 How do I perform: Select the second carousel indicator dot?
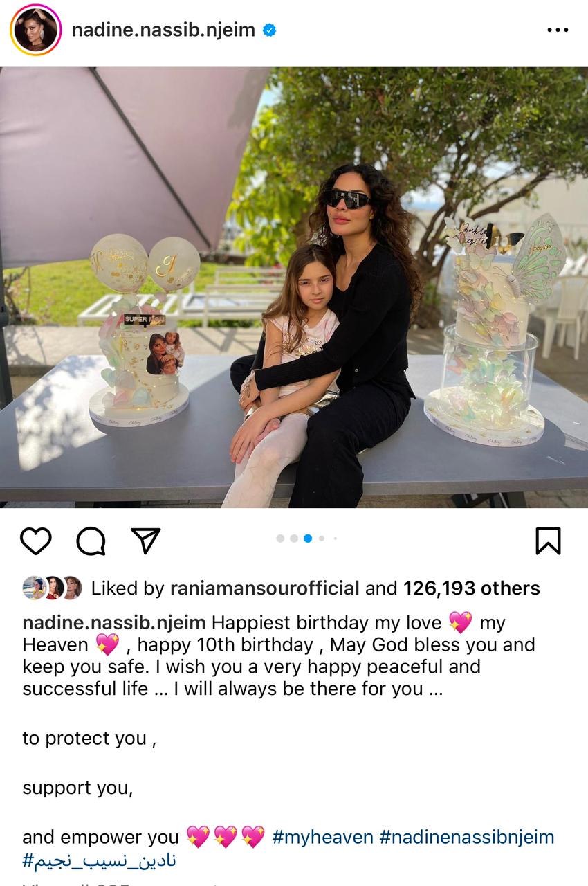pos(294,538)
